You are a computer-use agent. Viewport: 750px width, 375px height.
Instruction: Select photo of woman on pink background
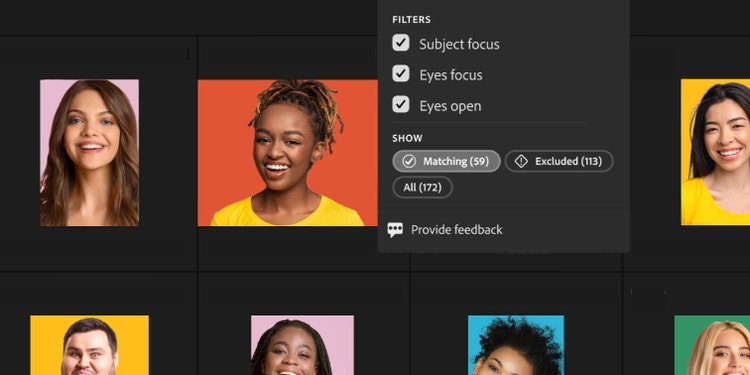tap(89, 153)
